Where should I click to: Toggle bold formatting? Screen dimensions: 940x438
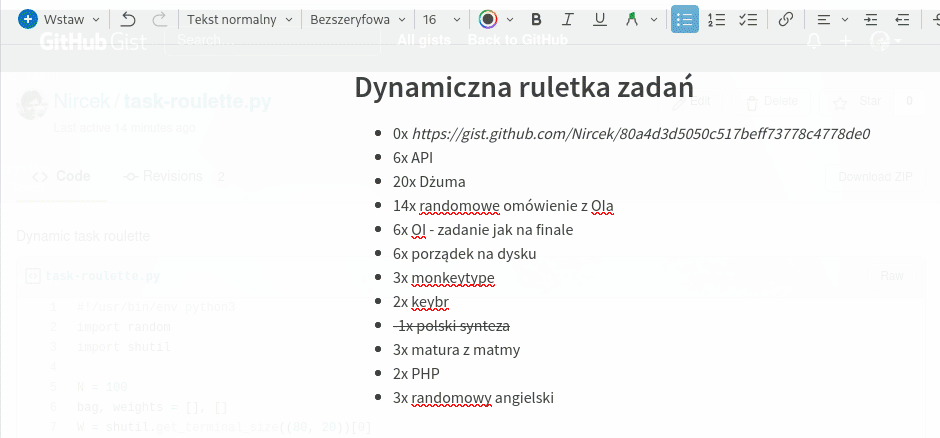537,19
